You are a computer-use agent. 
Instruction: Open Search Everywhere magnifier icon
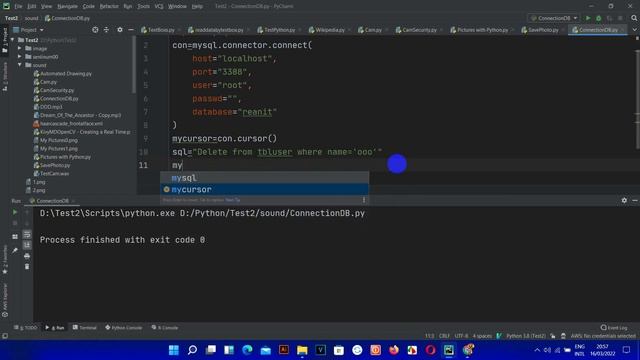[634, 18]
